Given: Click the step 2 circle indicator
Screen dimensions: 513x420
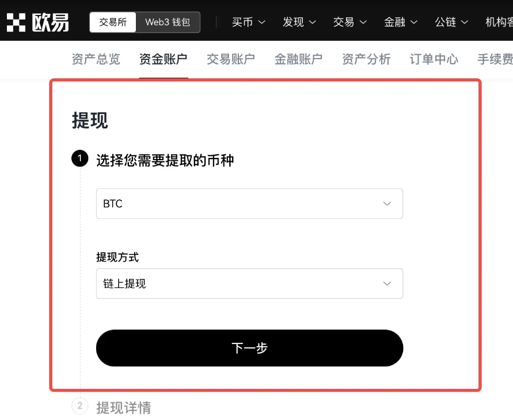Looking at the screenshot, I should tap(80, 406).
